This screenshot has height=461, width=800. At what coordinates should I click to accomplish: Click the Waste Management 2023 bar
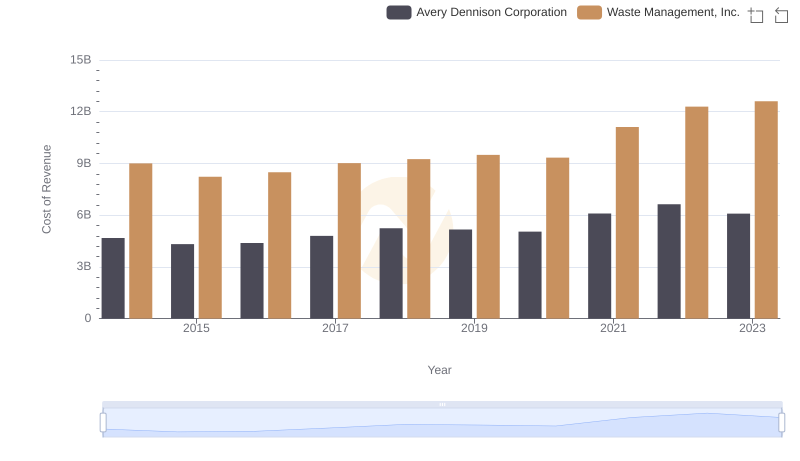(x=766, y=210)
